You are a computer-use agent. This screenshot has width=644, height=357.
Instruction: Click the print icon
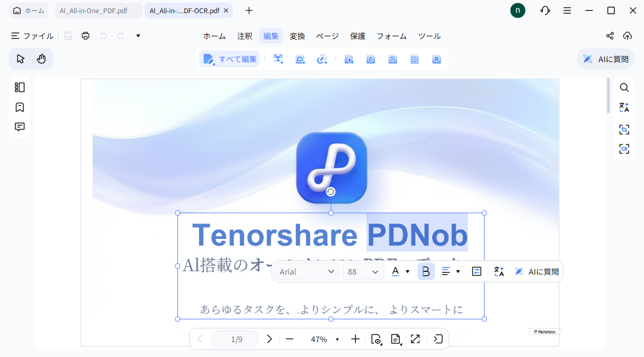click(x=86, y=36)
